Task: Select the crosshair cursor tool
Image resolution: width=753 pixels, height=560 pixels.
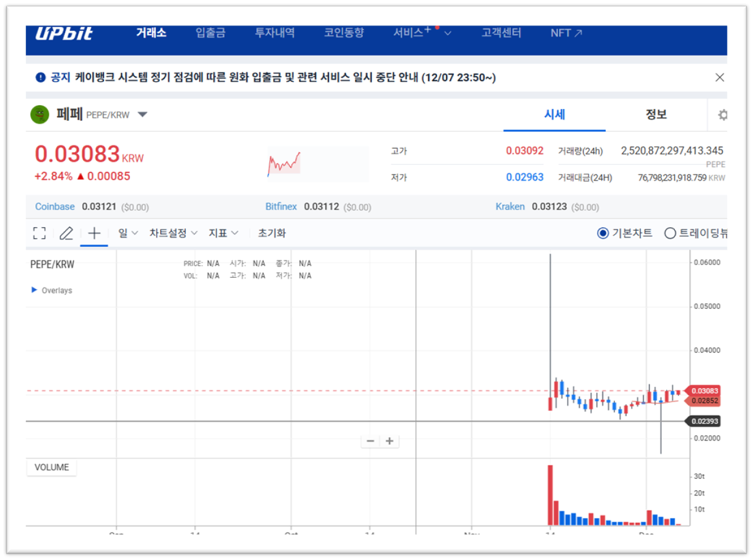Action: (x=94, y=233)
